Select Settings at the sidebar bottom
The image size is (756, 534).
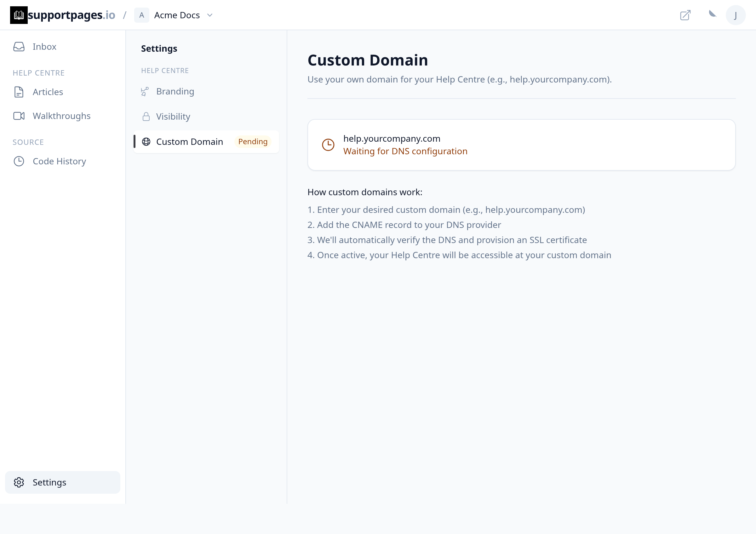pyautogui.click(x=63, y=482)
